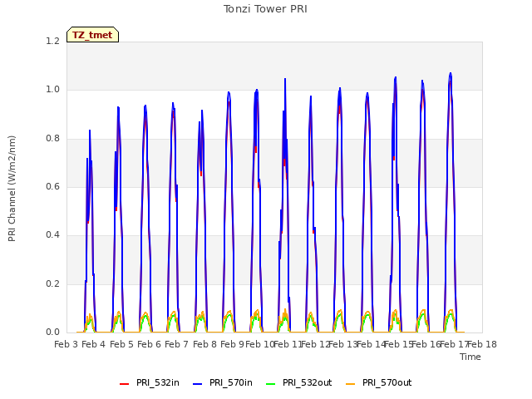Select the PRI_570out legend entry
This screenshot has width=532, height=399.
[x=379, y=383]
